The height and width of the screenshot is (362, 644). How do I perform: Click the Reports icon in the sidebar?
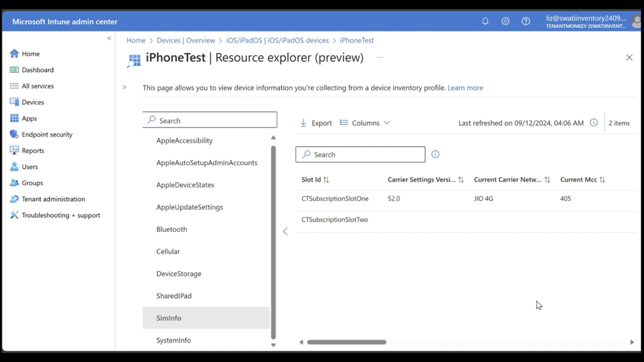pyautogui.click(x=14, y=150)
